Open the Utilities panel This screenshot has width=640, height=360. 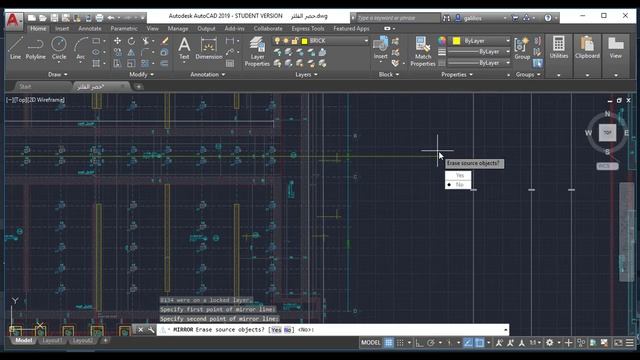[x=558, y=48]
